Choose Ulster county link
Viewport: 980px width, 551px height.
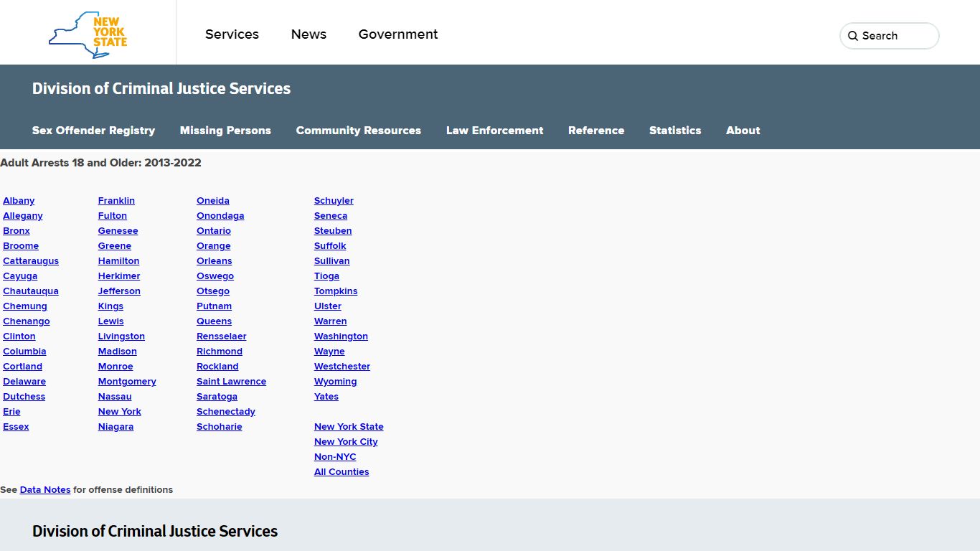[x=328, y=306]
